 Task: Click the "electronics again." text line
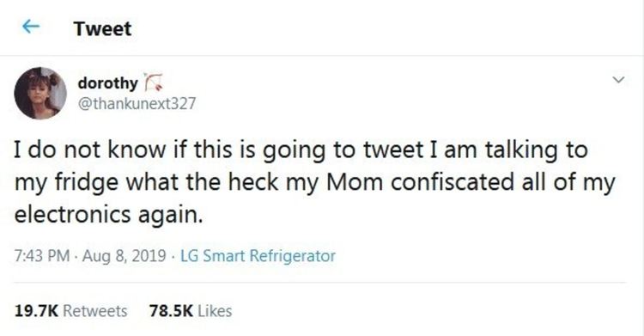[x=108, y=215]
